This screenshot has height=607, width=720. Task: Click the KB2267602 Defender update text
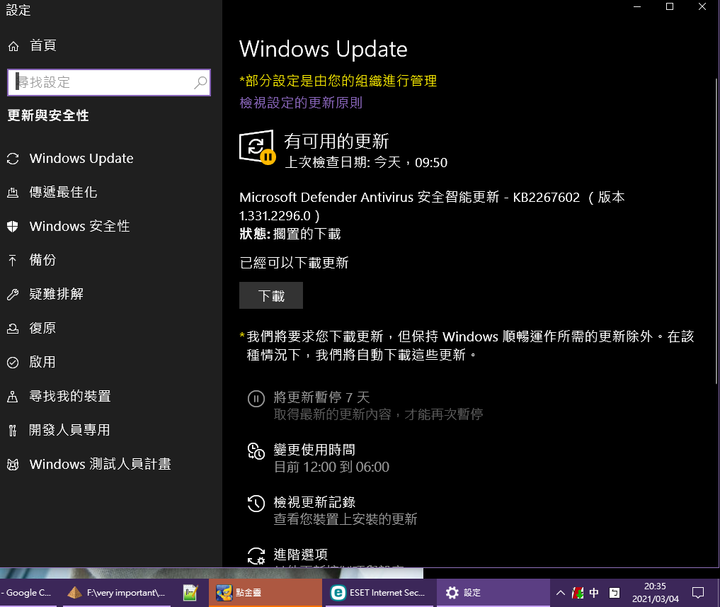coord(432,207)
